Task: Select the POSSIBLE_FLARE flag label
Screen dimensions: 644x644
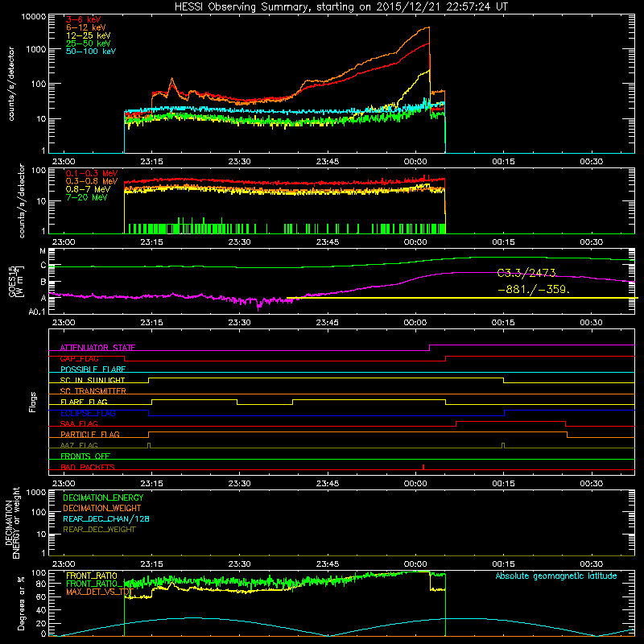Action: point(93,369)
